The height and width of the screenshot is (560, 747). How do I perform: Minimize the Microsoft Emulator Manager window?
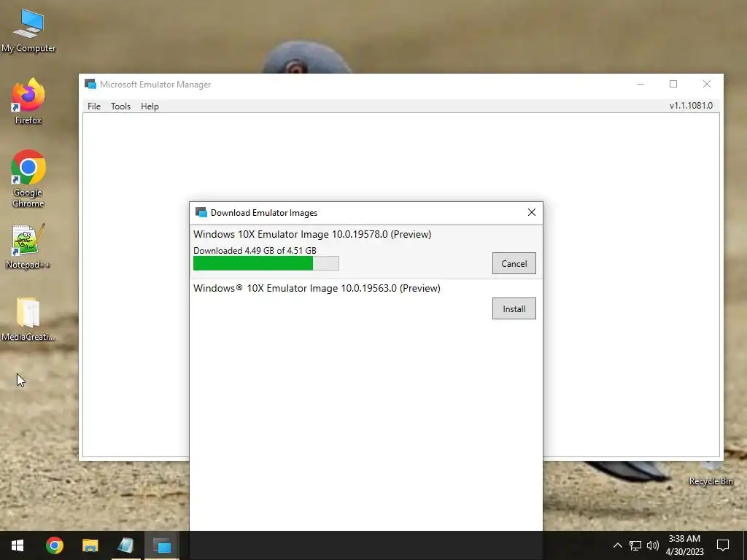640,85
